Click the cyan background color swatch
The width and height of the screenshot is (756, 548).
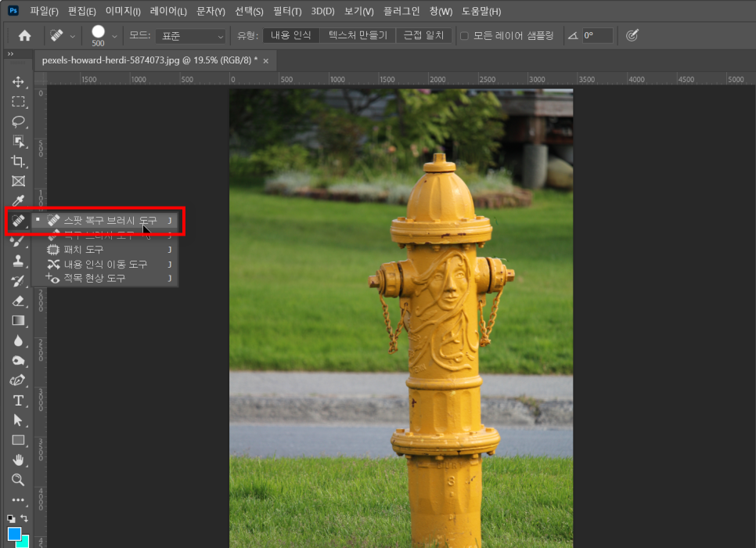click(x=24, y=543)
